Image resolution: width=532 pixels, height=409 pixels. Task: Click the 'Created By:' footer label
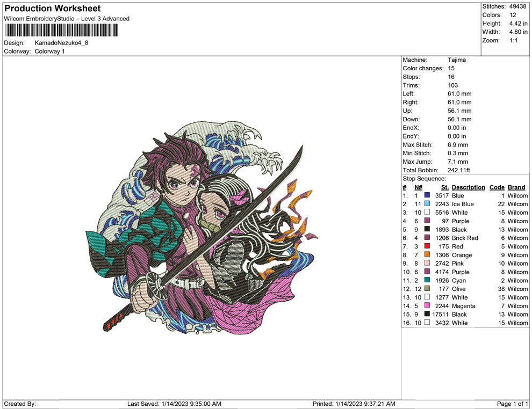(20, 404)
